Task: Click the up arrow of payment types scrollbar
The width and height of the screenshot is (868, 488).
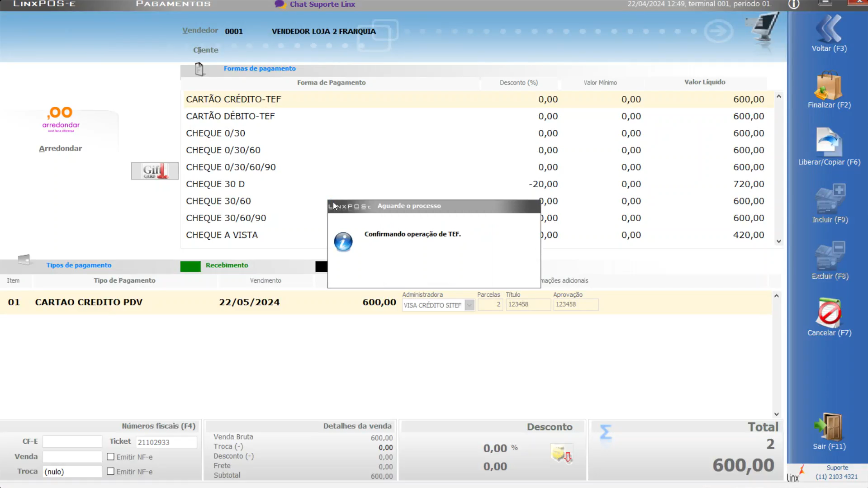Action: (776, 296)
